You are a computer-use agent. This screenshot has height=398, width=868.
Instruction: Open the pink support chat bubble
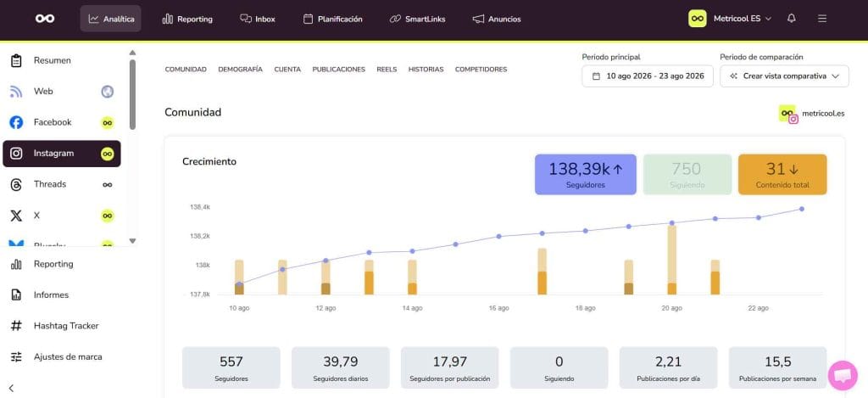(843, 376)
